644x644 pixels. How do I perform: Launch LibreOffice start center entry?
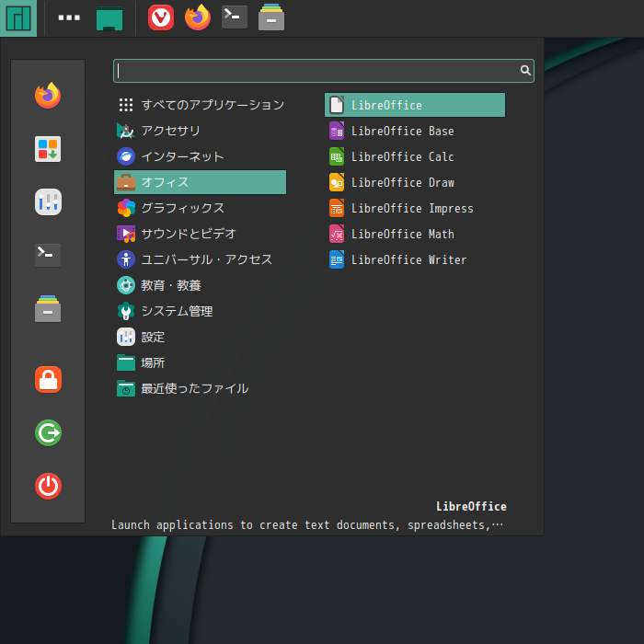415,105
